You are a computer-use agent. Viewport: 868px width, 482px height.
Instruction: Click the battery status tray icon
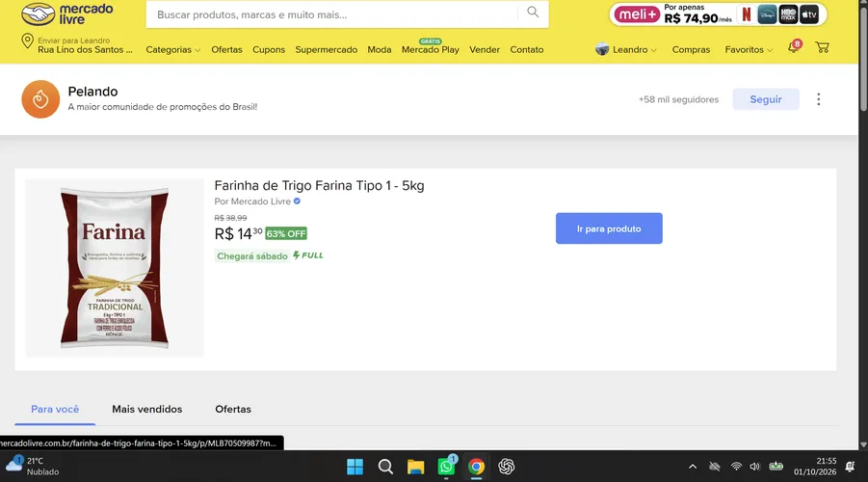pyautogui.click(x=776, y=466)
